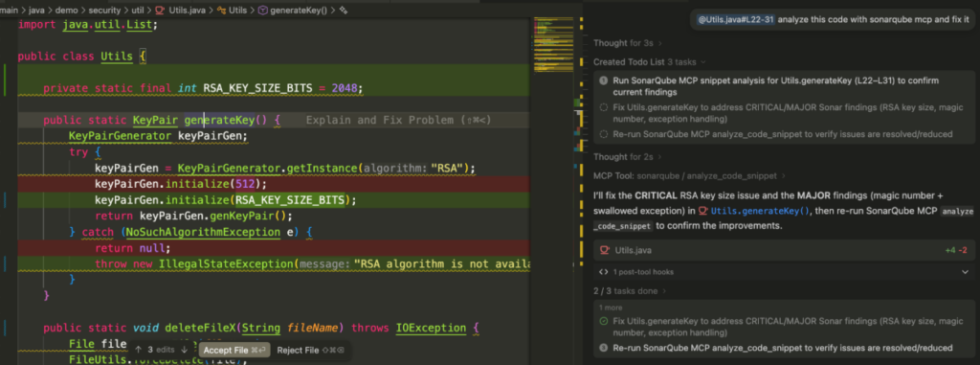Click the number badge on the Run SonarQube task
The image size is (980, 365).
pyautogui.click(x=604, y=80)
